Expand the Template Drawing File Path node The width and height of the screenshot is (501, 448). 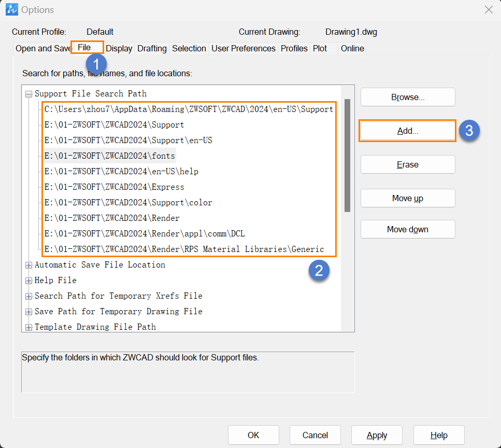pyautogui.click(x=29, y=327)
